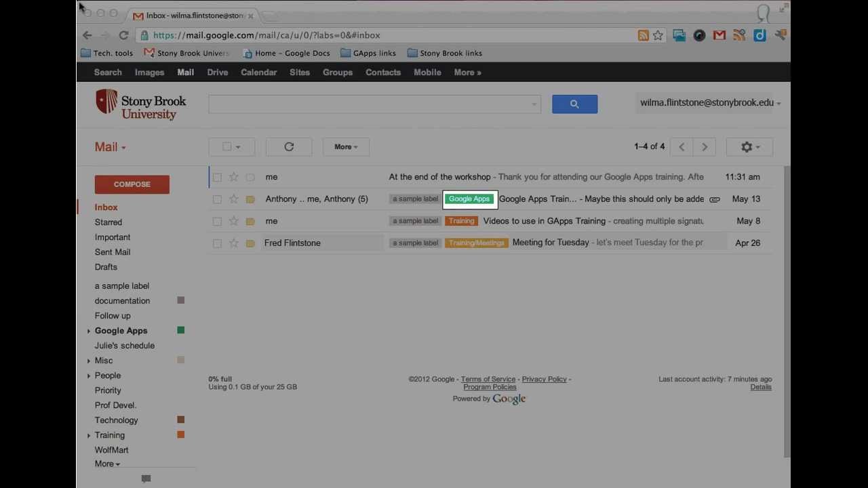Refresh the inbox with the circular arrow button
Screen dimensions: 868x488
tap(289, 146)
